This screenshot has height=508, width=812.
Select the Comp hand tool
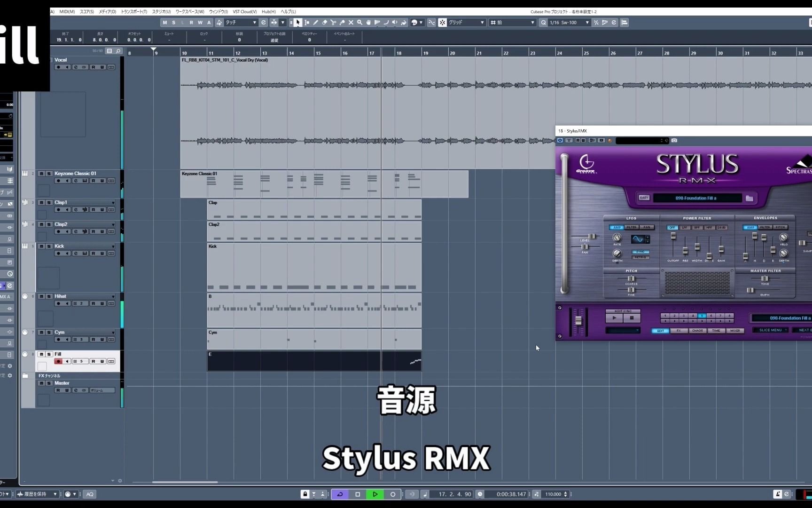click(368, 22)
